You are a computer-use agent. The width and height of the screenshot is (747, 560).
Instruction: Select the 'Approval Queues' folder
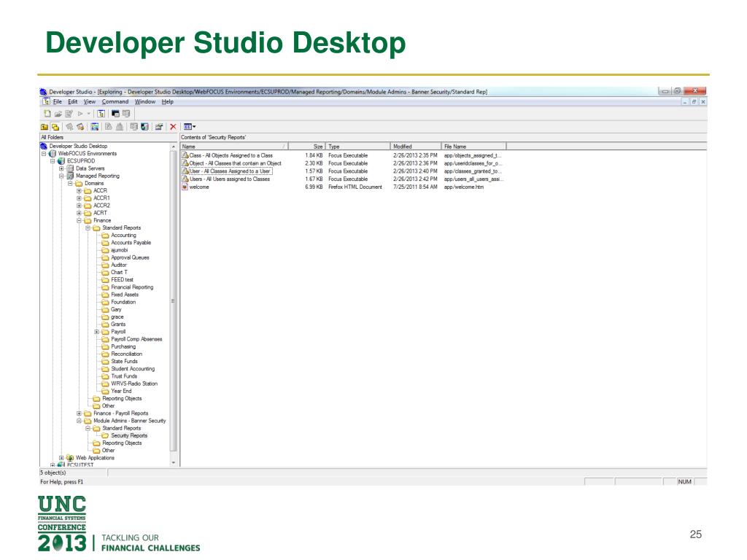tap(130, 257)
